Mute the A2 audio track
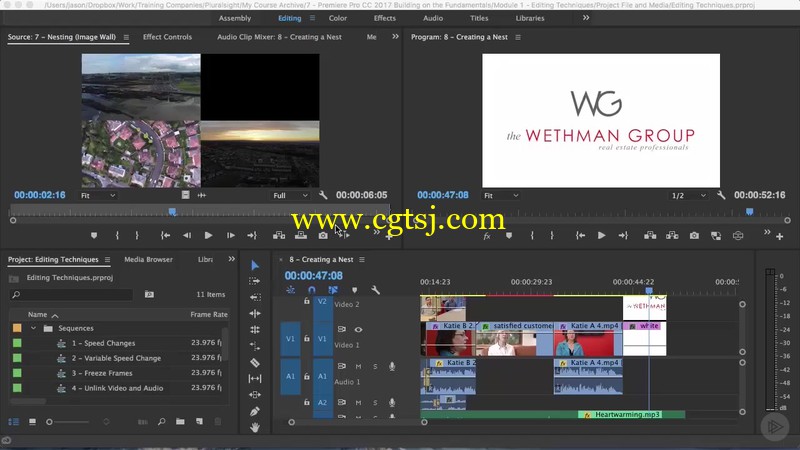Image resolution: width=800 pixels, height=450 pixels. click(x=359, y=403)
